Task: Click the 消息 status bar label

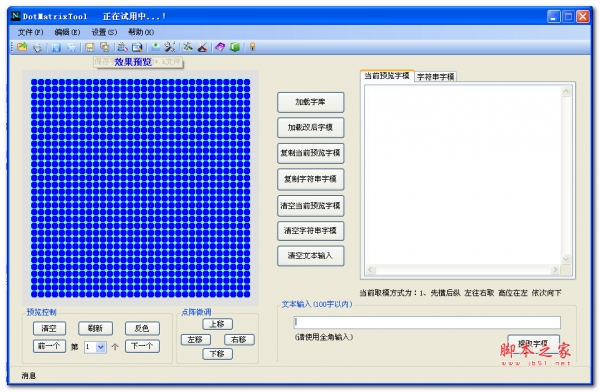Action: click(28, 376)
